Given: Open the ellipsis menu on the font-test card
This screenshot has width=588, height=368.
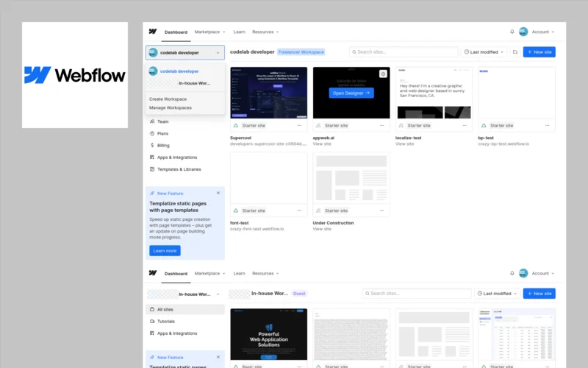Looking at the screenshot, I should [299, 210].
